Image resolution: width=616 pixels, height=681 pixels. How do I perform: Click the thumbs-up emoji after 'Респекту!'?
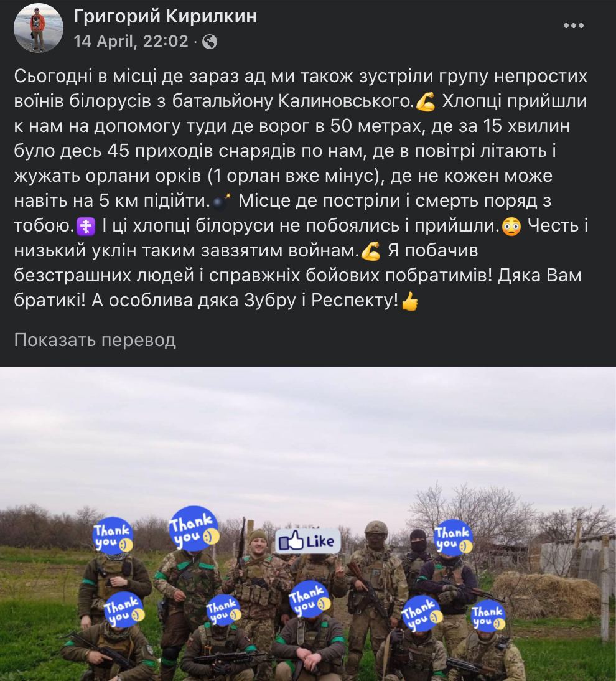(409, 301)
